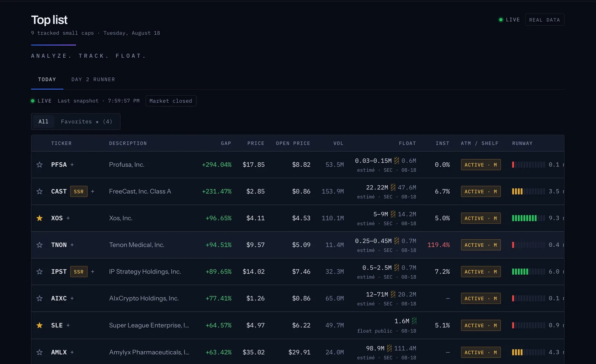This screenshot has width=596, height=364.
Task: Star the AIXC ticker row
Action: [39, 298]
